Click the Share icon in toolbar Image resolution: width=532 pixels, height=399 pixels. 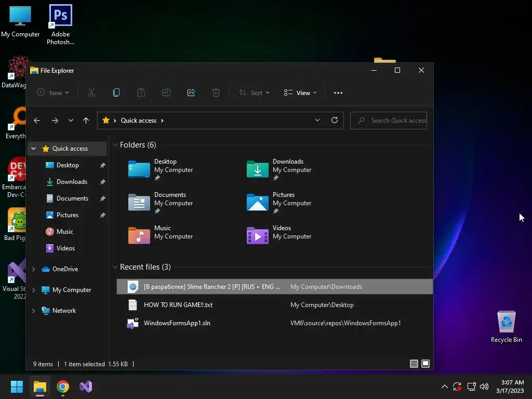click(191, 92)
